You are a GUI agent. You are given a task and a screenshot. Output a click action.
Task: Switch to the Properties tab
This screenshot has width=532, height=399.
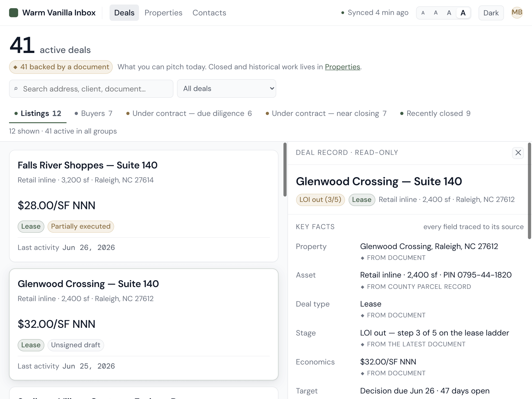[x=163, y=13]
